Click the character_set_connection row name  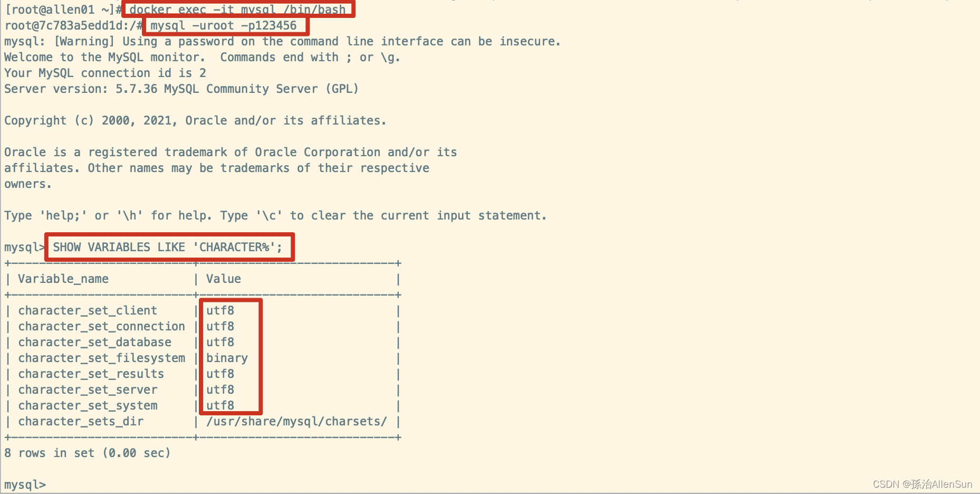pyautogui.click(x=102, y=326)
